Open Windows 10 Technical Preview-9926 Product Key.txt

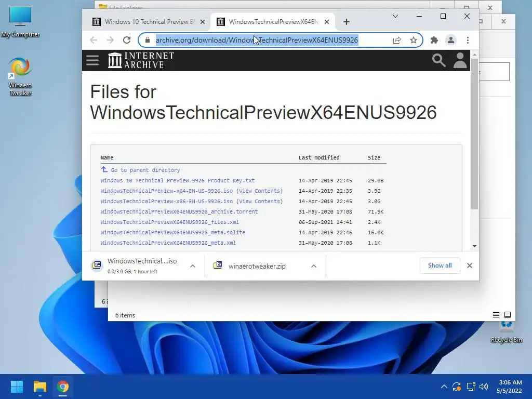click(178, 180)
